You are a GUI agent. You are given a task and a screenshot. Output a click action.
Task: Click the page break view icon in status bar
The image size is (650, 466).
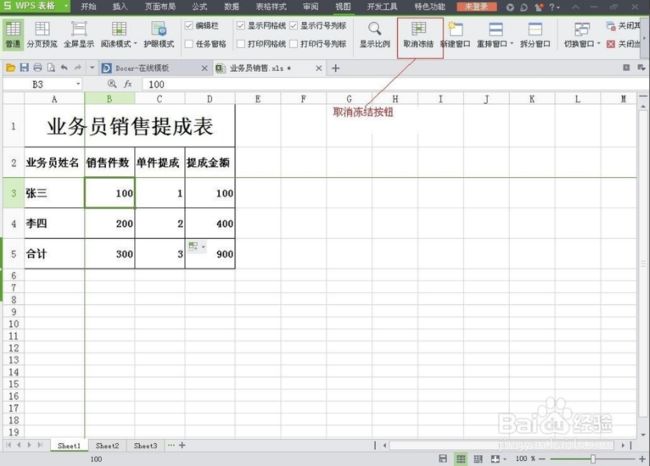[478, 459]
